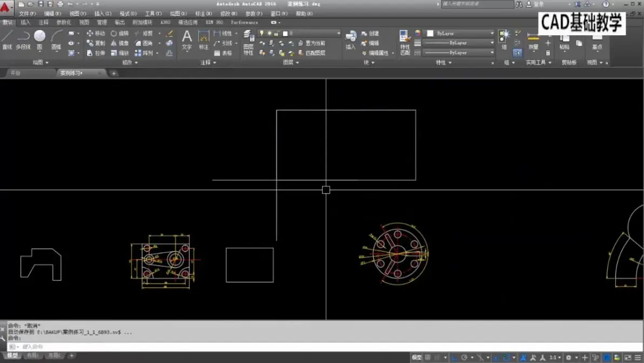Image resolution: width=644 pixels, height=363 pixels.
Task: Toggle Model (模型) space button in status bar
Action: 417,358
